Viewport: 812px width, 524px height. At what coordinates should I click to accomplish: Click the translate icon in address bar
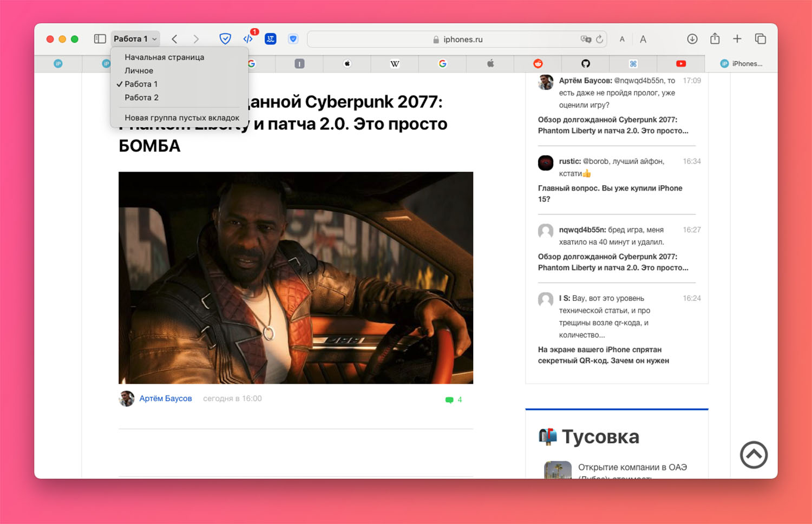point(585,40)
